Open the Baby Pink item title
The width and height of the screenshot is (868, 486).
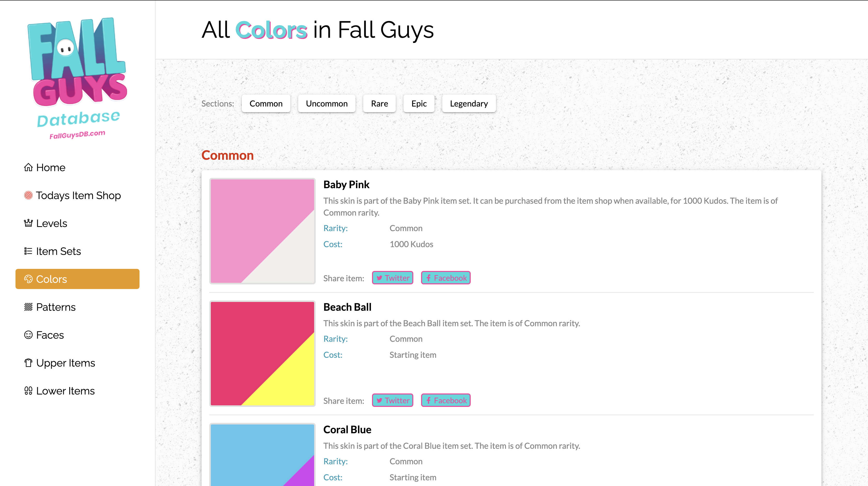(x=346, y=185)
